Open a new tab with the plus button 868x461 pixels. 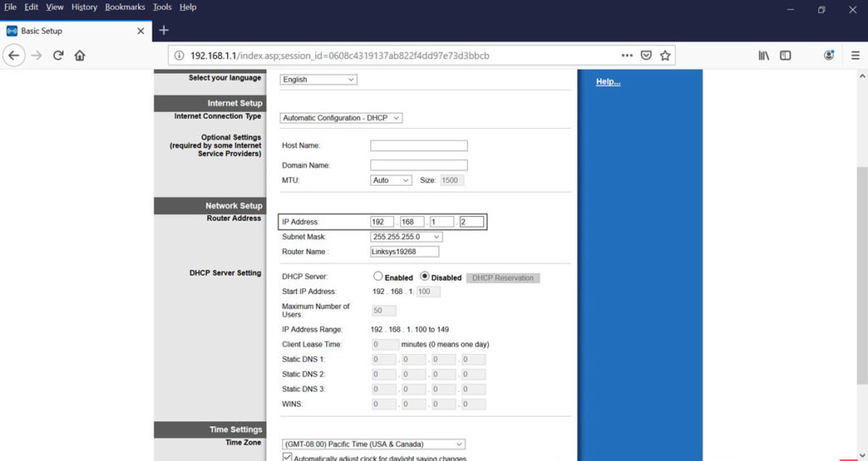(x=164, y=31)
